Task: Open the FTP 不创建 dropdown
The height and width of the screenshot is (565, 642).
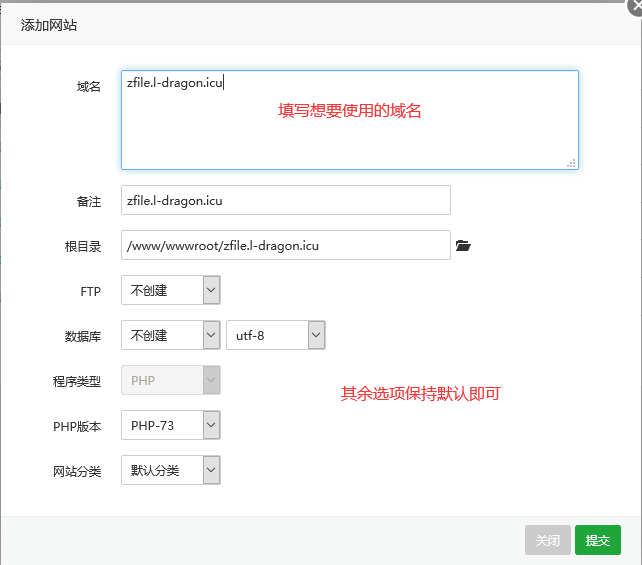Action: (x=170, y=290)
